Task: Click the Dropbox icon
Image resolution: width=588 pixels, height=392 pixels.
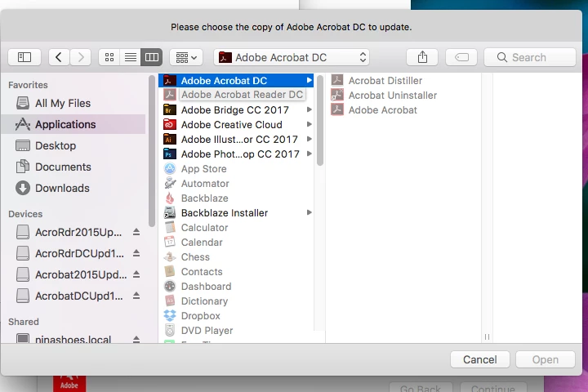Action: 170,315
